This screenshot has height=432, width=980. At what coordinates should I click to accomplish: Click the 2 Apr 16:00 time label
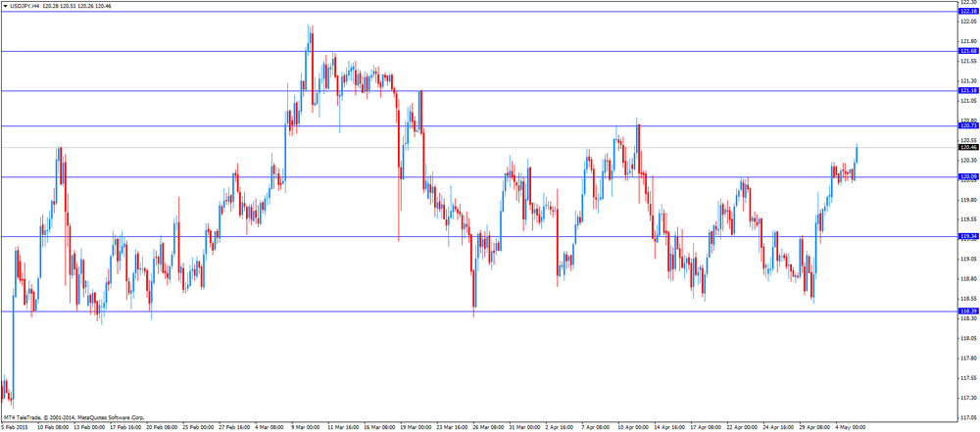tap(560, 428)
